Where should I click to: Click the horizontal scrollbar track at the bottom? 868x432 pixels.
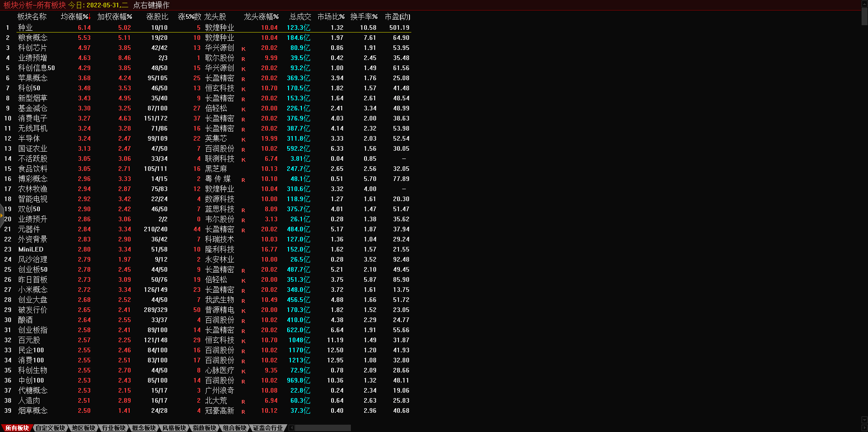[323, 428]
